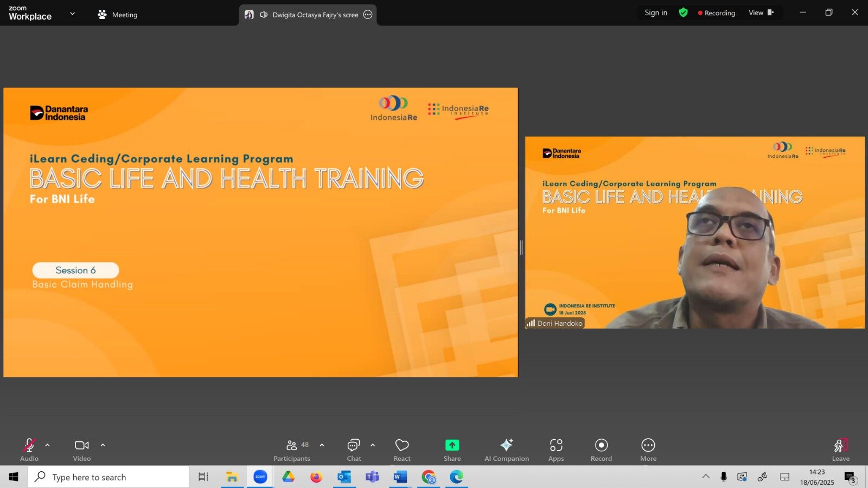868x488 pixels.
Task: Expand video options arrow next to Video
Action: coord(103,445)
